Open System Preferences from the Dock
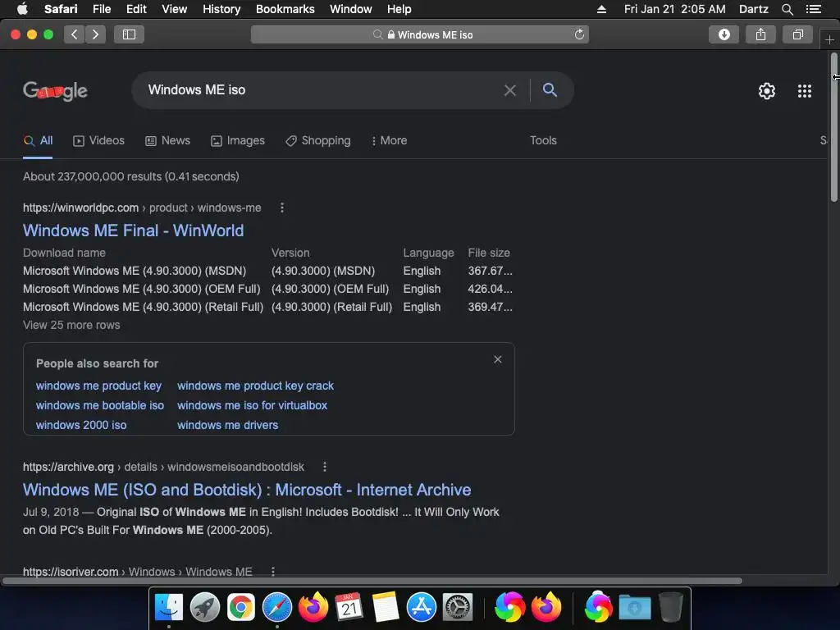Screen dimensions: 840x630 click(x=458, y=608)
